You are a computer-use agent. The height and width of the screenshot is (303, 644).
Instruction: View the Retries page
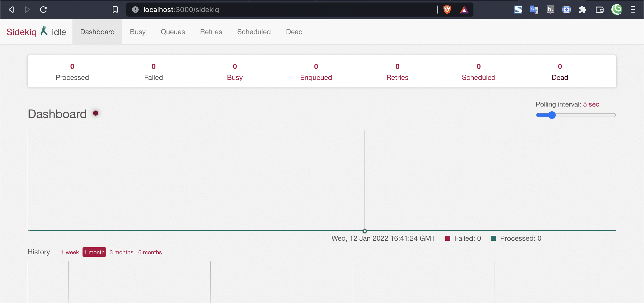point(211,32)
